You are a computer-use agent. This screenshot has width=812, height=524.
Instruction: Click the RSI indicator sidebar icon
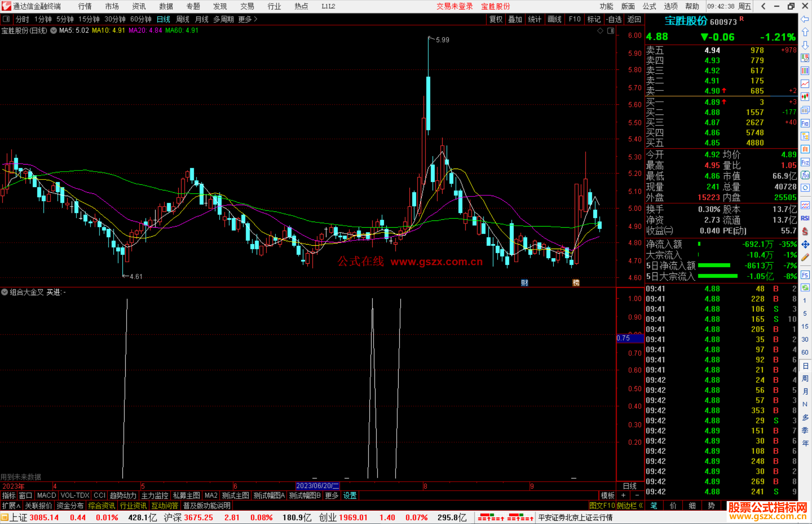pyautogui.click(x=805, y=218)
